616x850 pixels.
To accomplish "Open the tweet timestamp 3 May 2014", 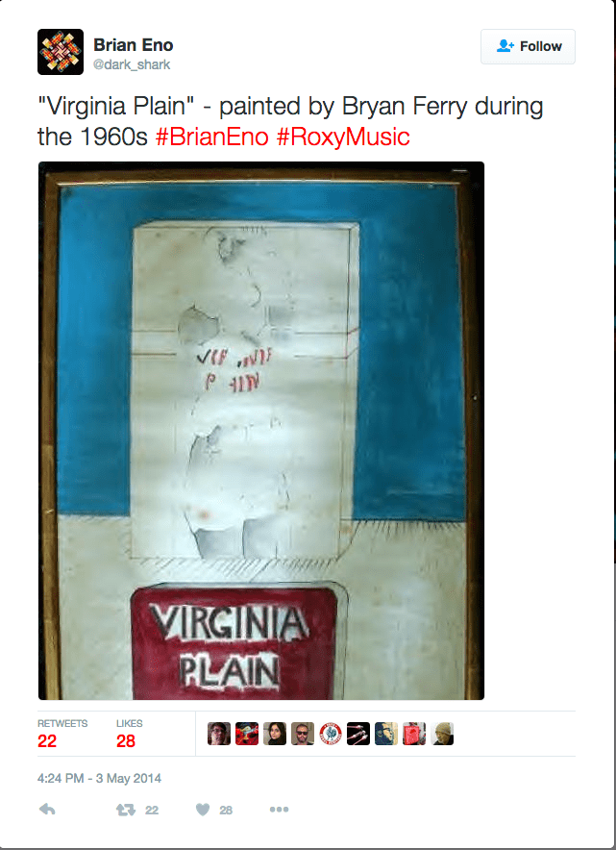I will click(99, 779).
